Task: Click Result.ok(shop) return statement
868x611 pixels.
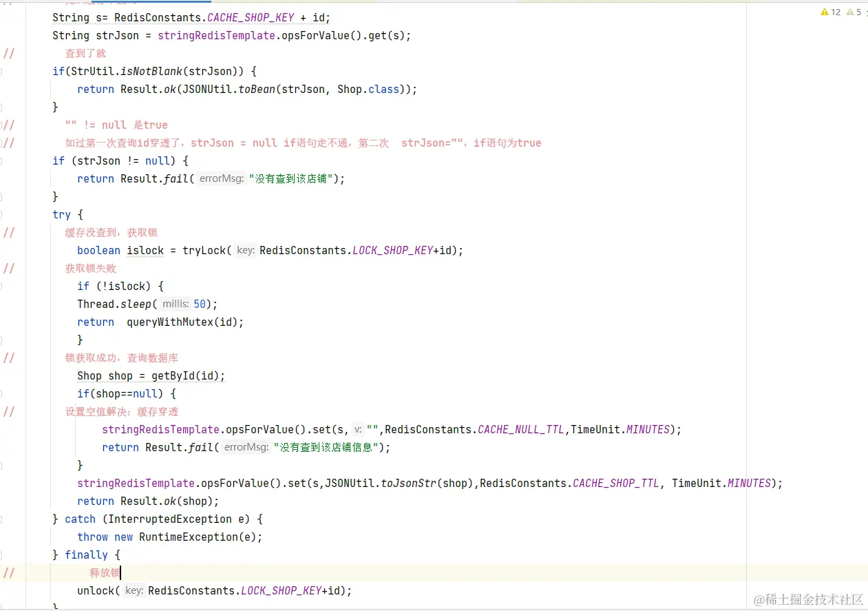Action: click(x=148, y=501)
